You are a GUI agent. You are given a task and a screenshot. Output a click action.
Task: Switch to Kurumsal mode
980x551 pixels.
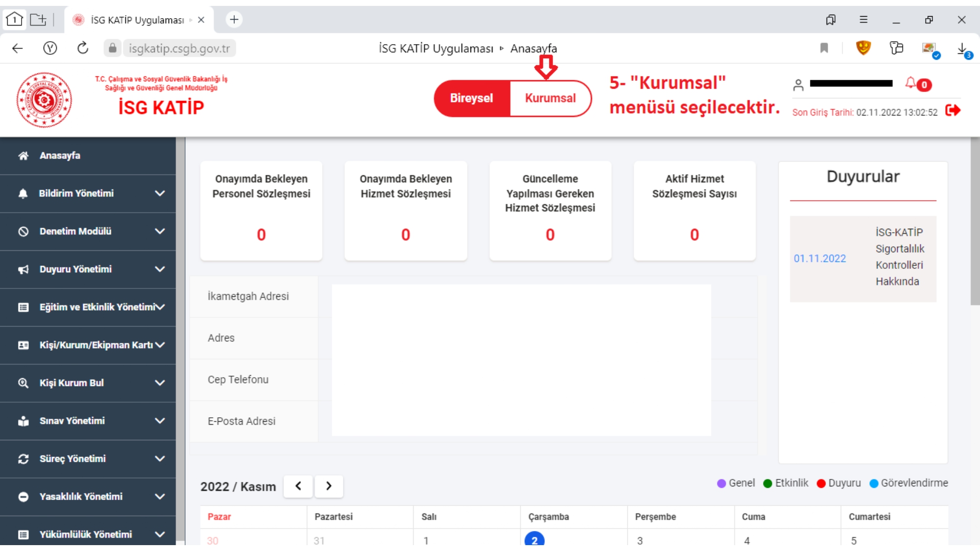(550, 98)
